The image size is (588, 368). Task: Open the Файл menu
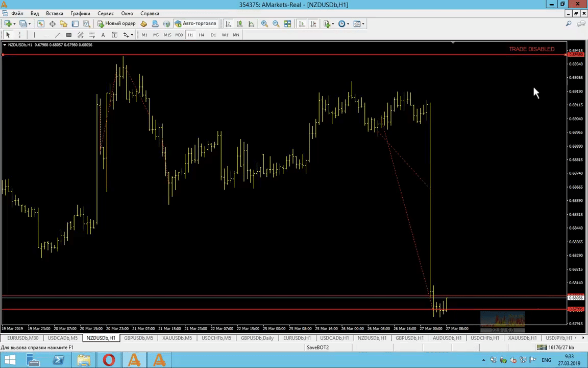[x=17, y=13]
